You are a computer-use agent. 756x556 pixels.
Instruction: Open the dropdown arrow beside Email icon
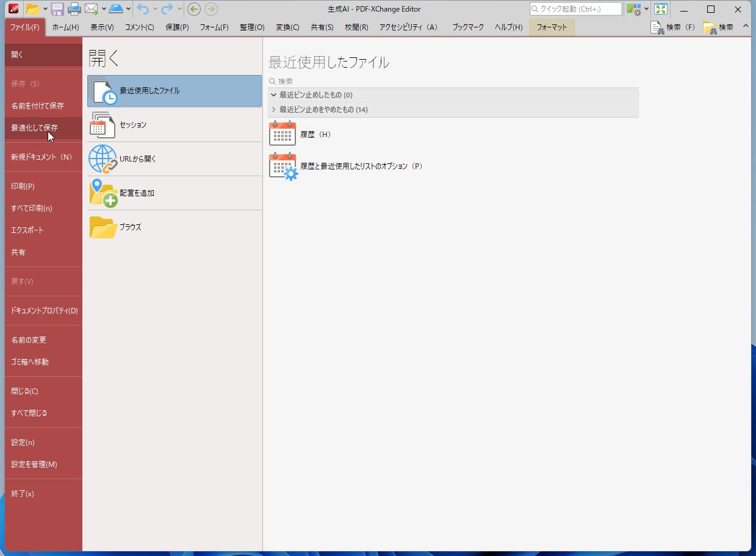[104, 9]
